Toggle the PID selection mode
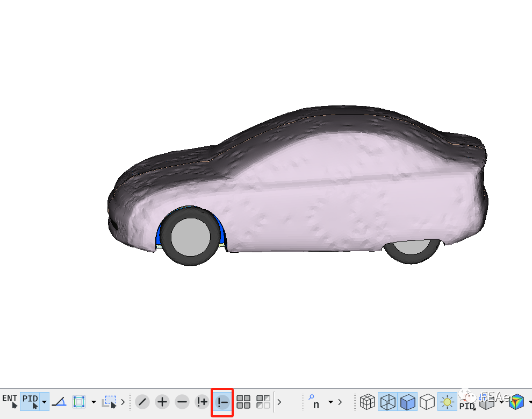The width and height of the screenshot is (532, 419). 30,401
